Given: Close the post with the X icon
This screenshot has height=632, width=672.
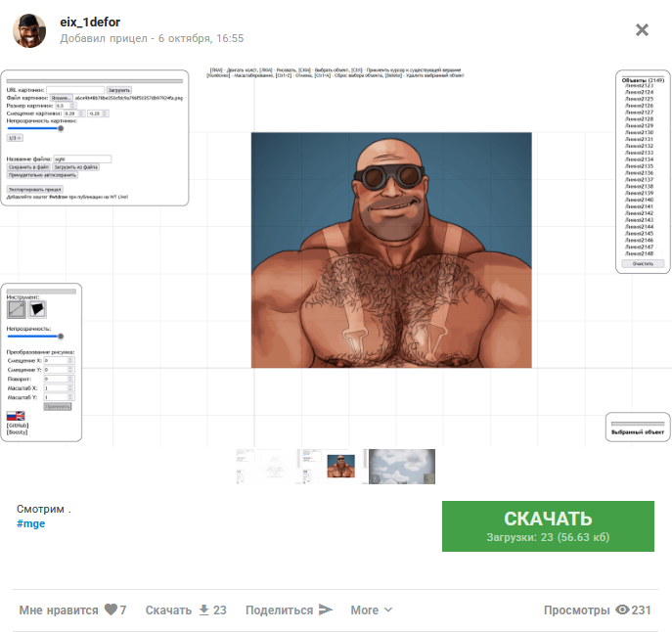Looking at the screenshot, I should point(642,30).
